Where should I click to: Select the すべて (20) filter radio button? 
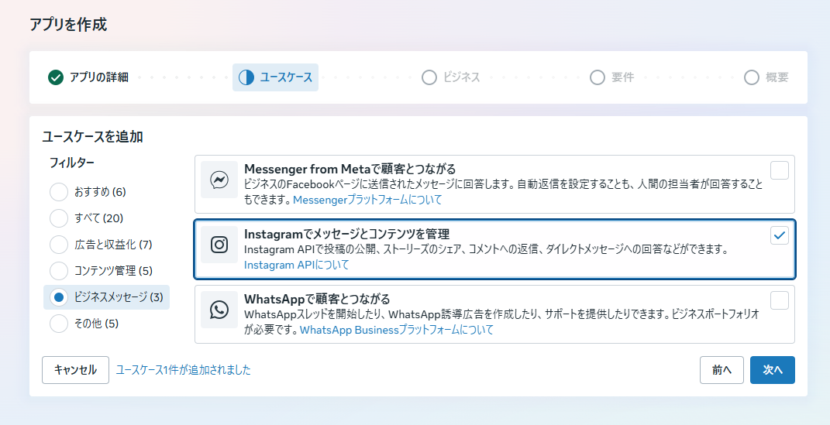[x=59, y=218]
